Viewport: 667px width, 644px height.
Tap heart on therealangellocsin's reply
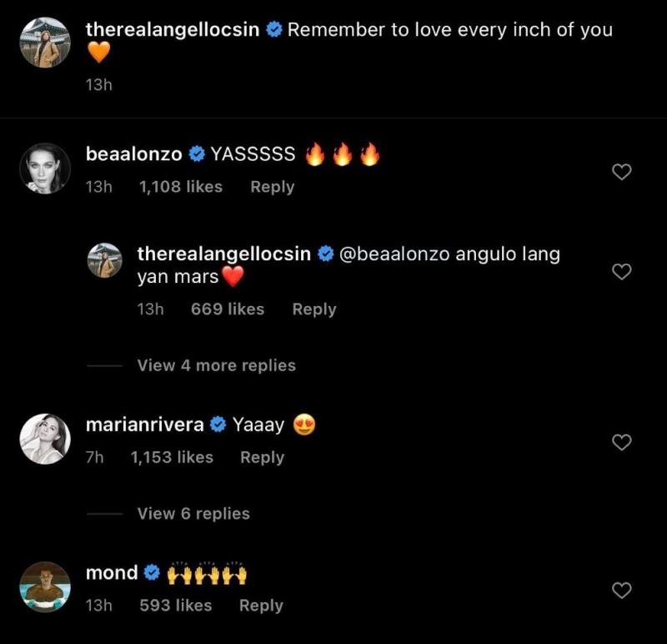(x=622, y=272)
